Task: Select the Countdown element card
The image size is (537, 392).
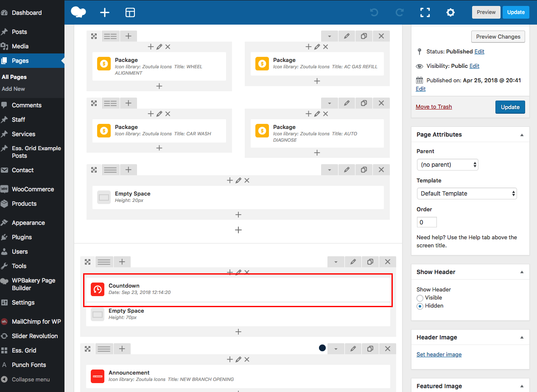Action: pyautogui.click(x=238, y=289)
